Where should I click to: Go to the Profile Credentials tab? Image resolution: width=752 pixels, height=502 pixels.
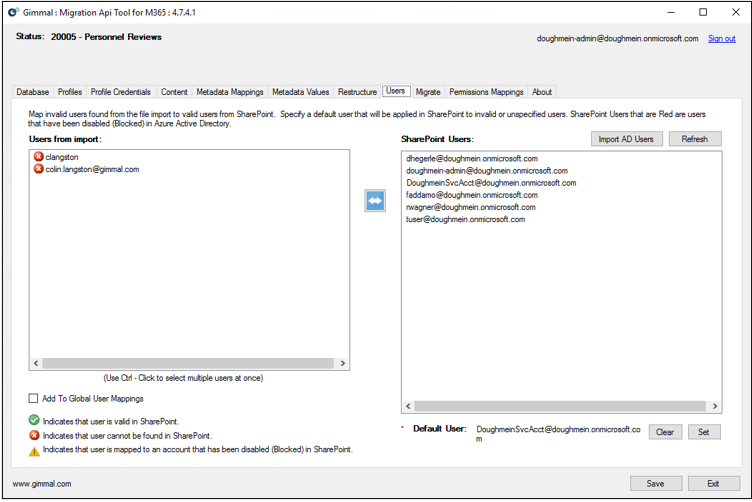pos(121,92)
